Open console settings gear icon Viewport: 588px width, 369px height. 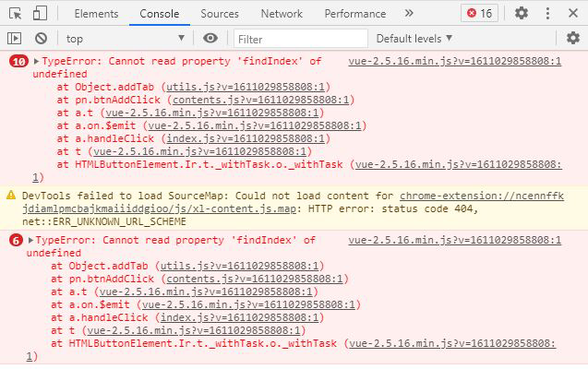(x=573, y=38)
